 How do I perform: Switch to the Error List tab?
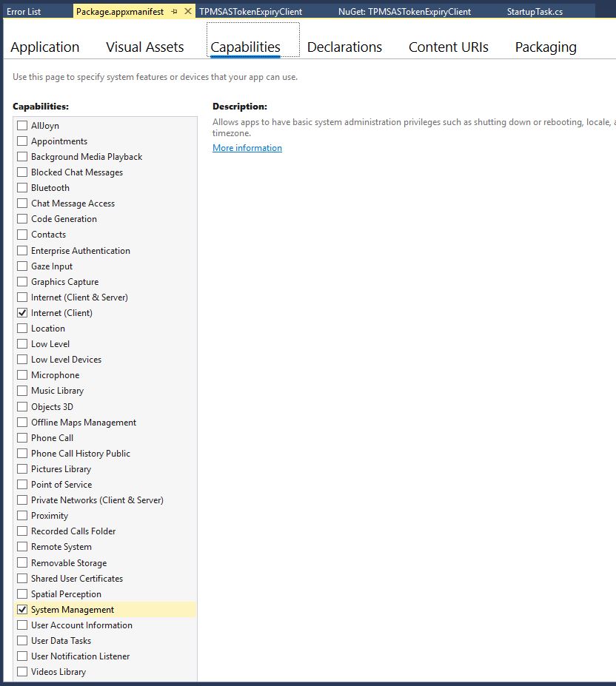[x=24, y=12]
